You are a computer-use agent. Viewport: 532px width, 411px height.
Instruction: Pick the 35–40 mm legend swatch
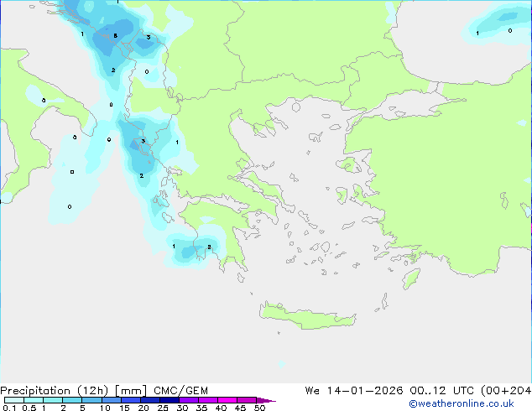[208, 400]
